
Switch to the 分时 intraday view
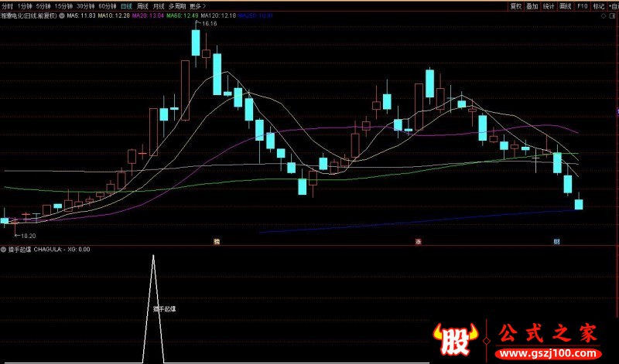coord(8,6)
